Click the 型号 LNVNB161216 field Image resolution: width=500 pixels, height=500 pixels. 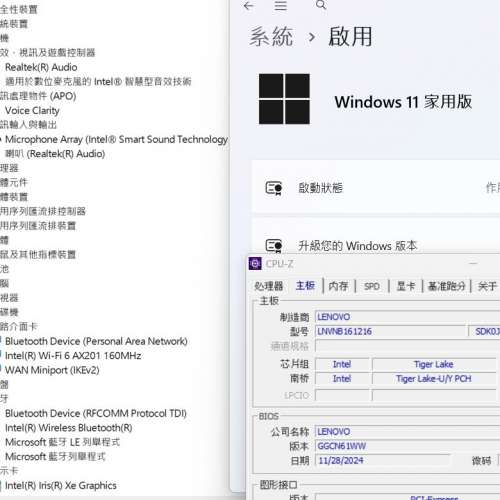(390, 331)
